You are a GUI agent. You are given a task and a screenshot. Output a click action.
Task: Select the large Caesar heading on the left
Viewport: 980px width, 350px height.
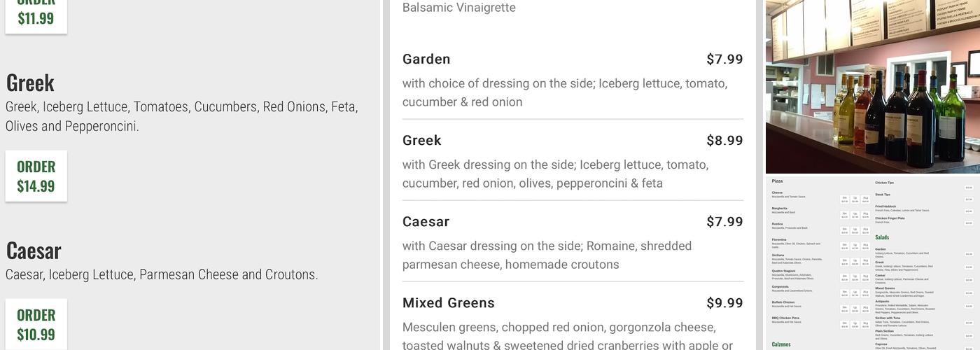tap(34, 251)
